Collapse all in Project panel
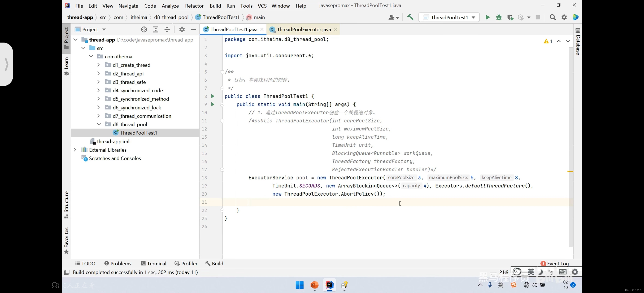The height and width of the screenshot is (293, 644). coord(167,30)
